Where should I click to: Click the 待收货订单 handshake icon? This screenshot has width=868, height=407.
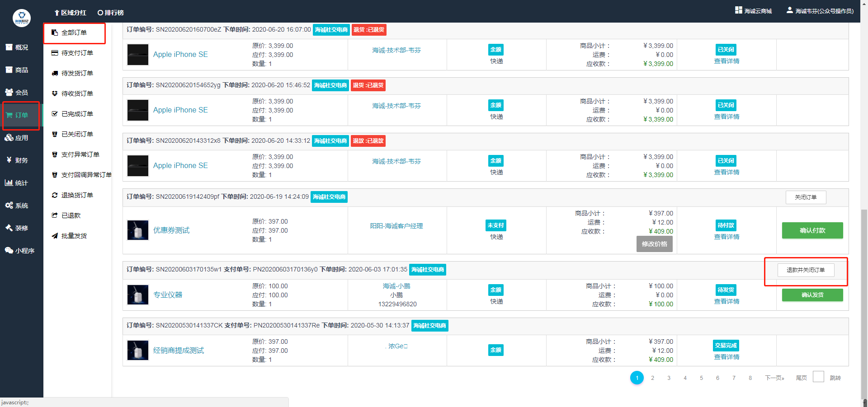tap(55, 94)
